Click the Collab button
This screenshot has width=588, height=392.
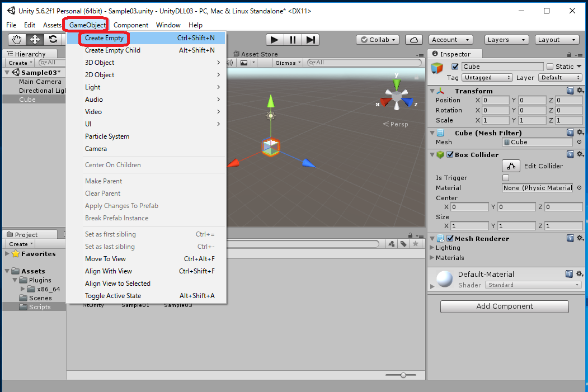coord(378,40)
